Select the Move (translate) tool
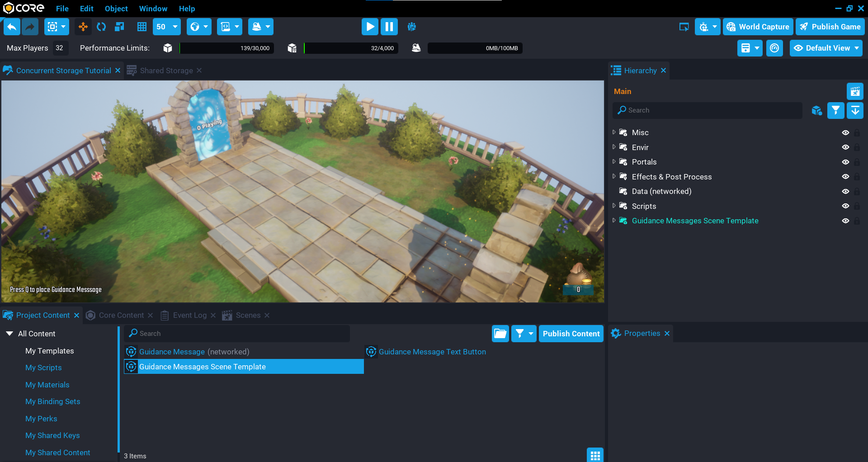868x462 pixels. coord(83,27)
